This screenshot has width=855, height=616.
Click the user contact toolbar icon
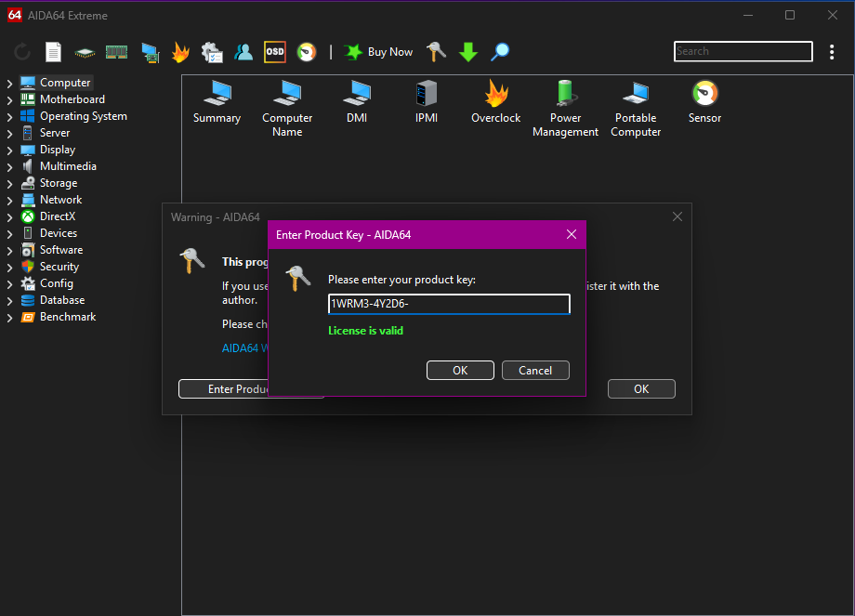[243, 52]
